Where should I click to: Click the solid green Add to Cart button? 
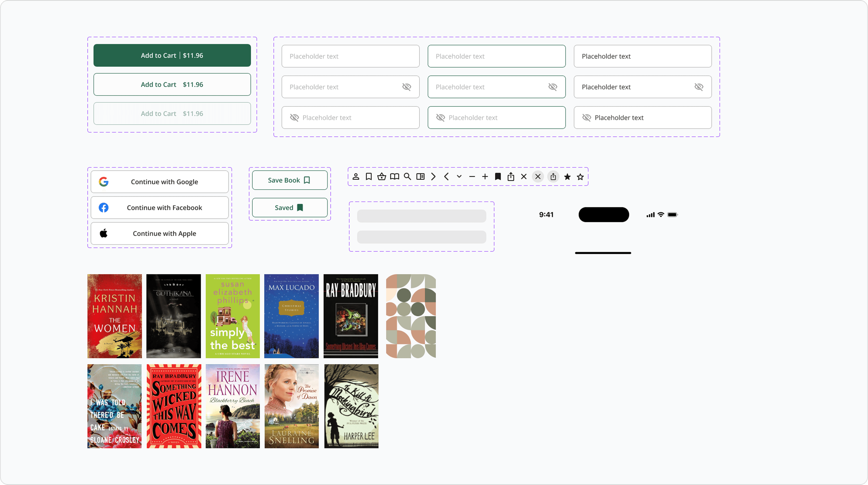(x=172, y=55)
